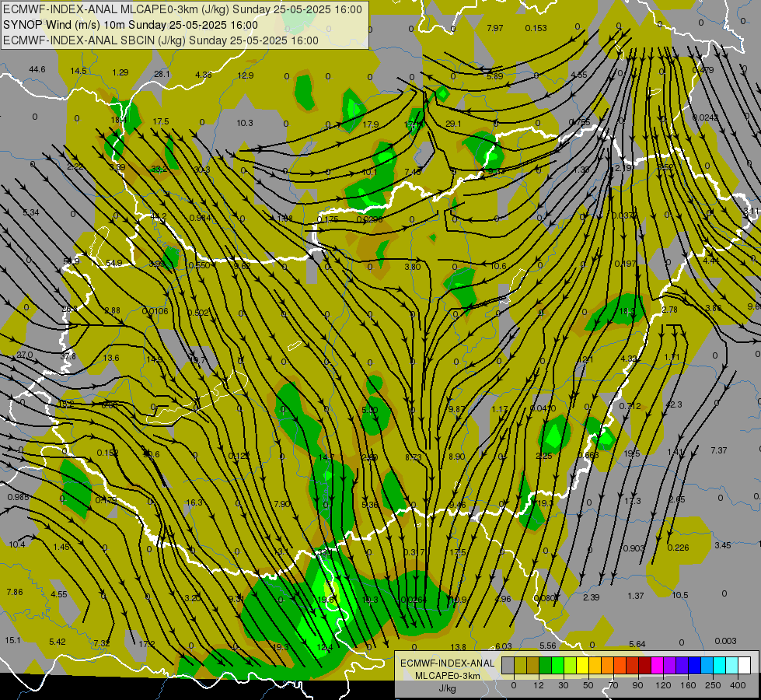The height and width of the screenshot is (700, 761).
Task: Click the map value 0.0242
Action: pyautogui.click(x=706, y=117)
